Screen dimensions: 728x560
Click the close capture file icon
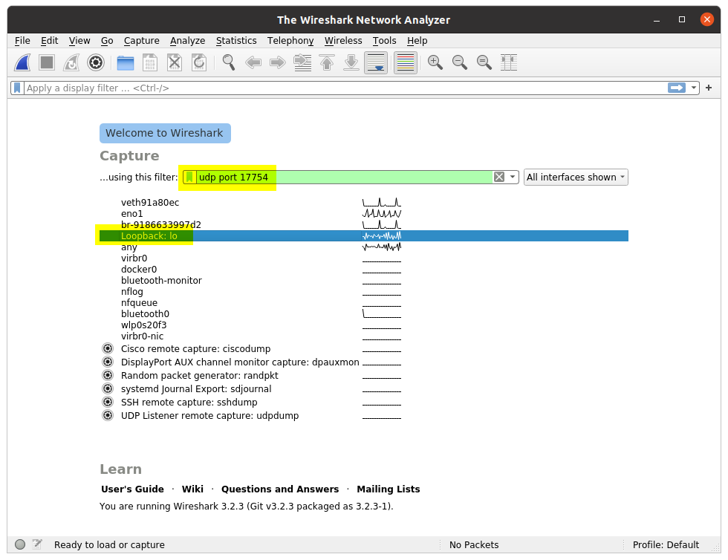pos(175,62)
